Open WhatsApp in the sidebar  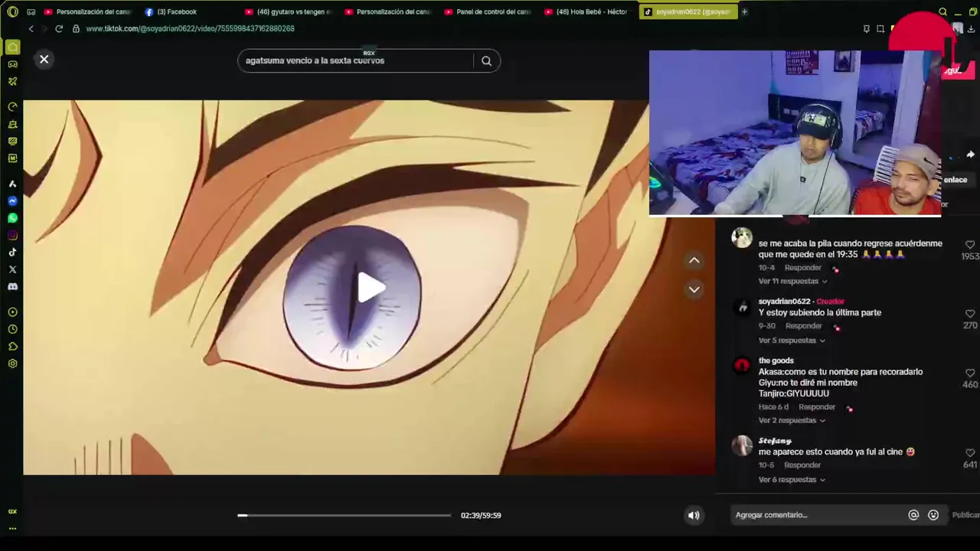12,218
